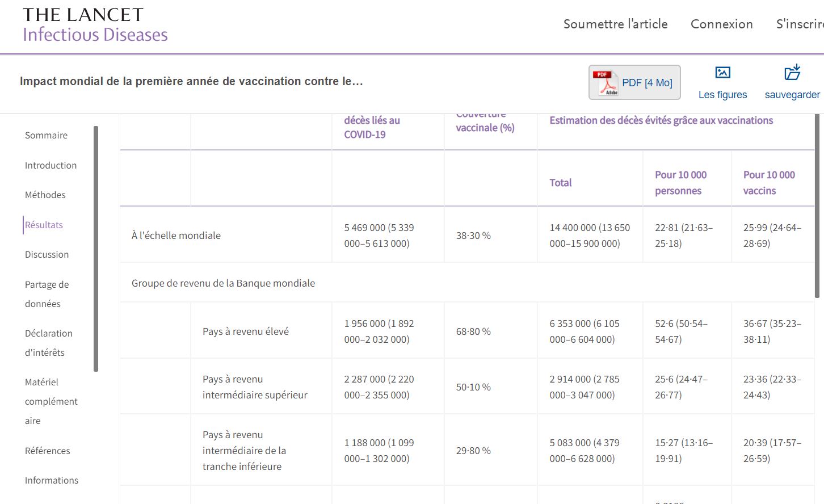Image resolution: width=824 pixels, height=504 pixels.
Task: Click the save folder icon
Action: coord(792,73)
